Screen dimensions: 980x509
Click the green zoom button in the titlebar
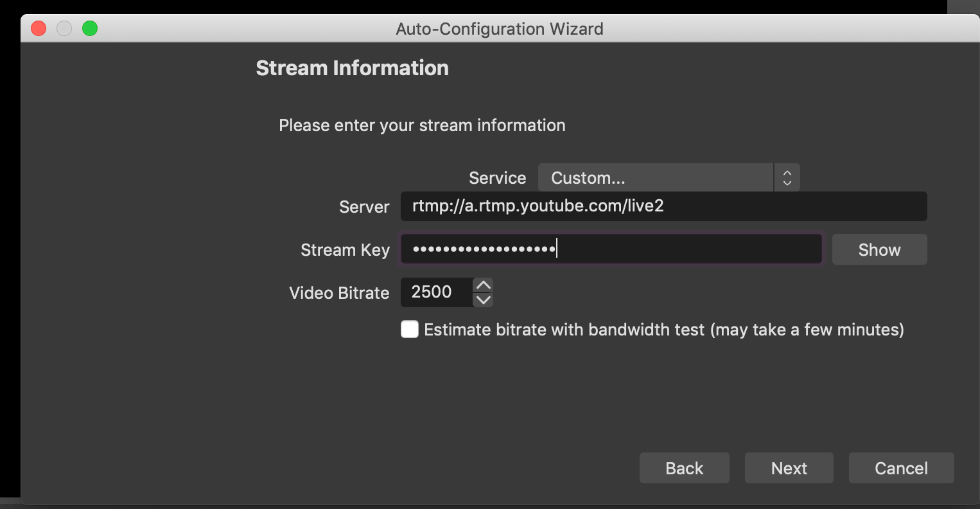pos(91,28)
